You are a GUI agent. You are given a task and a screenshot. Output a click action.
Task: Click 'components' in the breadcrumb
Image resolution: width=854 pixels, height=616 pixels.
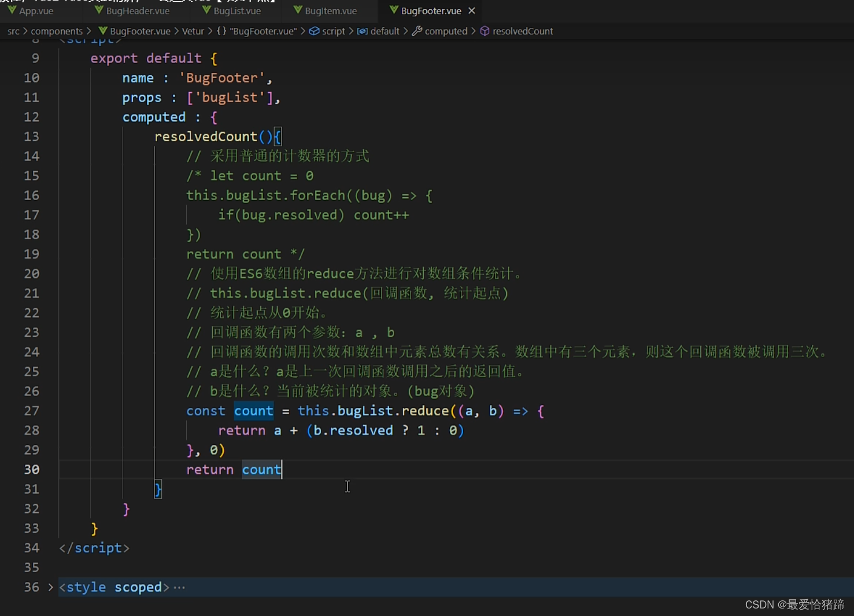pos(57,31)
